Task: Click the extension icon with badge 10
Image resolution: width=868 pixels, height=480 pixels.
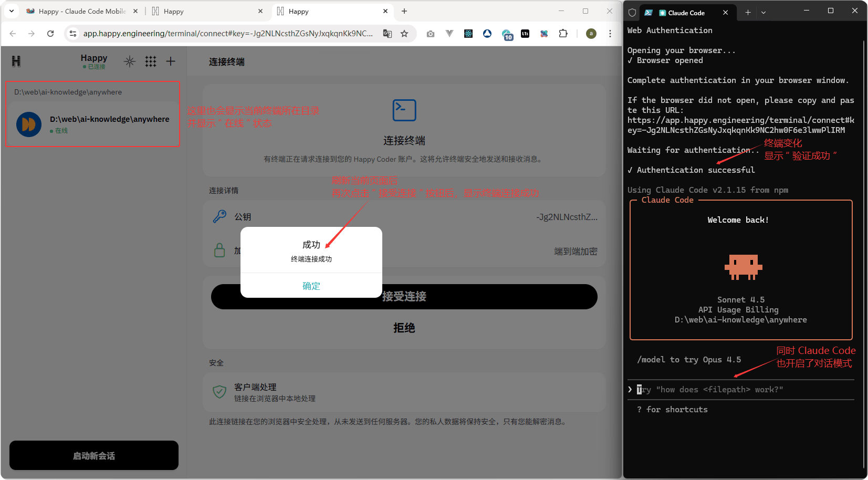Action: 507,35
